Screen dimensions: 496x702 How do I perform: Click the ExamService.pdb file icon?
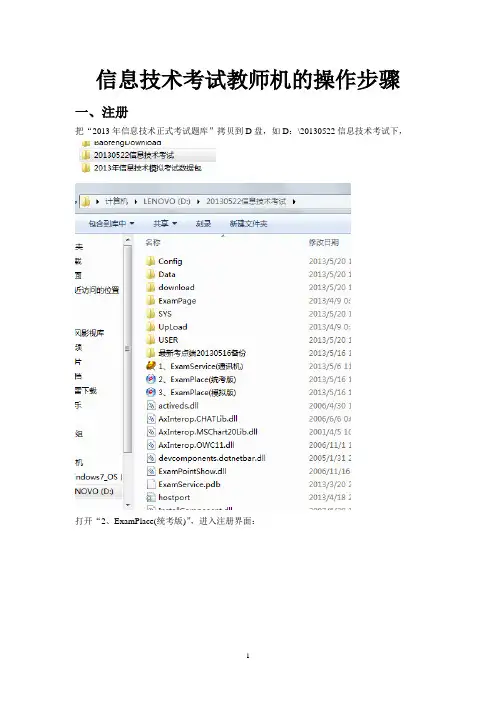tap(151, 484)
